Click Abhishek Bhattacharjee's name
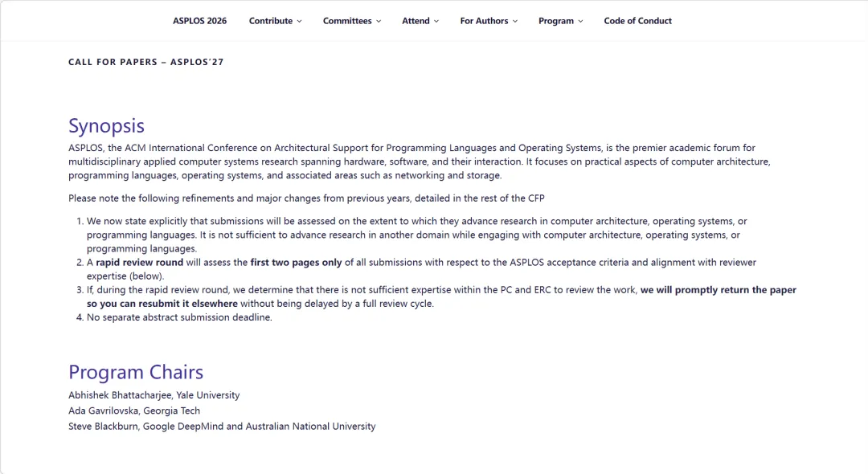The width and height of the screenshot is (868, 474). pos(120,395)
